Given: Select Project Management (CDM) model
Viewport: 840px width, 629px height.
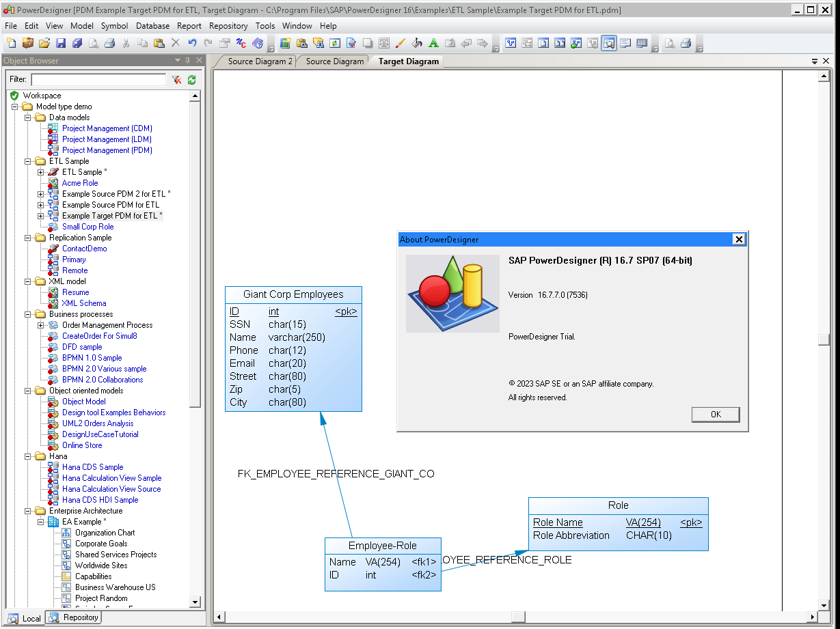Looking at the screenshot, I should click(x=107, y=128).
